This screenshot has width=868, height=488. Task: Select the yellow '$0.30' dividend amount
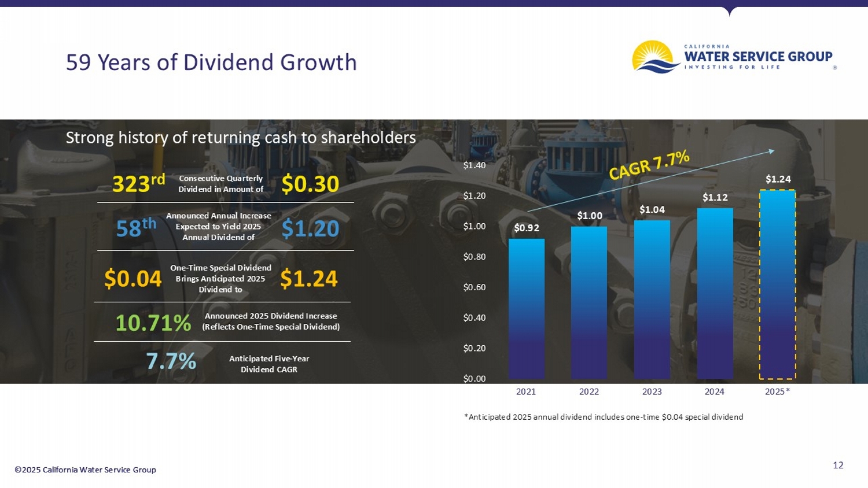click(310, 184)
